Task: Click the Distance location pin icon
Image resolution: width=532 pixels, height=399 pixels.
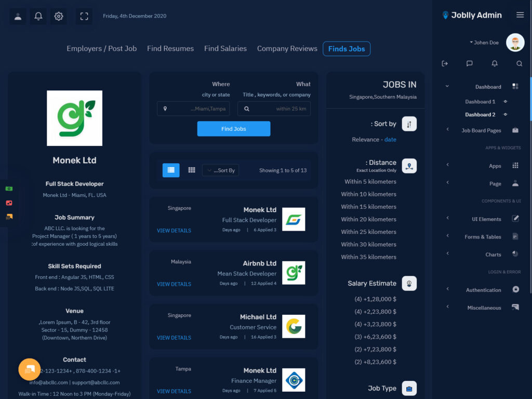Action: (x=409, y=165)
